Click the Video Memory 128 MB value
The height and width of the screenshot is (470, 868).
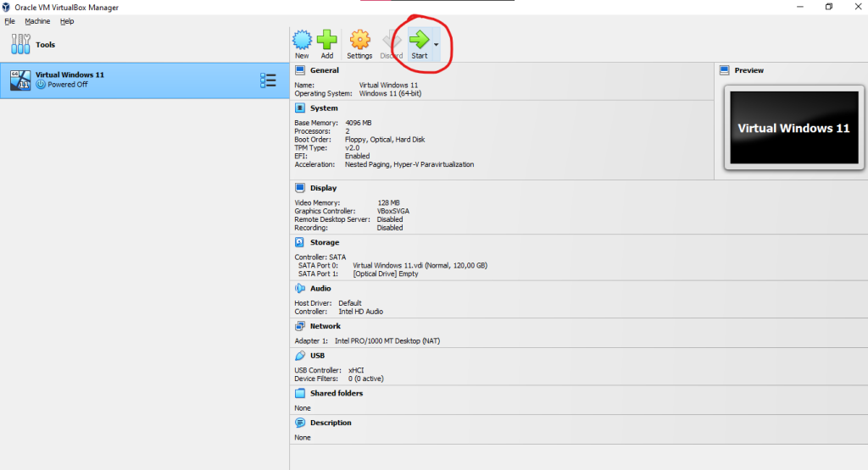(x=388, y=203)
